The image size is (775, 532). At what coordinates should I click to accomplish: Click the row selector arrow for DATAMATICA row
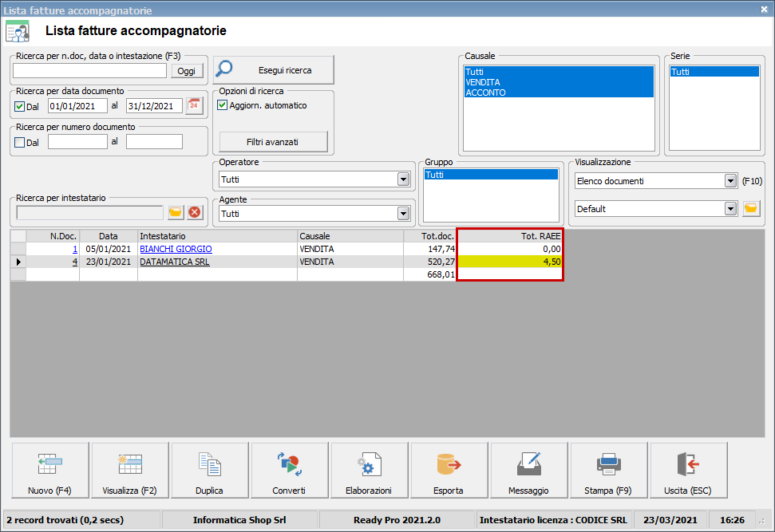(x=18, y=262)
